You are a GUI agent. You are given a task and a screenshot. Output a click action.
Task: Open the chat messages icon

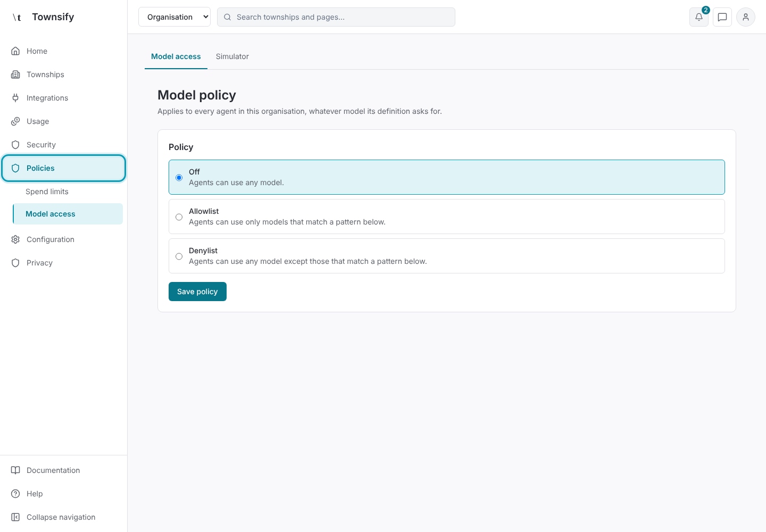pyautogui.click(x=722, y=17)
